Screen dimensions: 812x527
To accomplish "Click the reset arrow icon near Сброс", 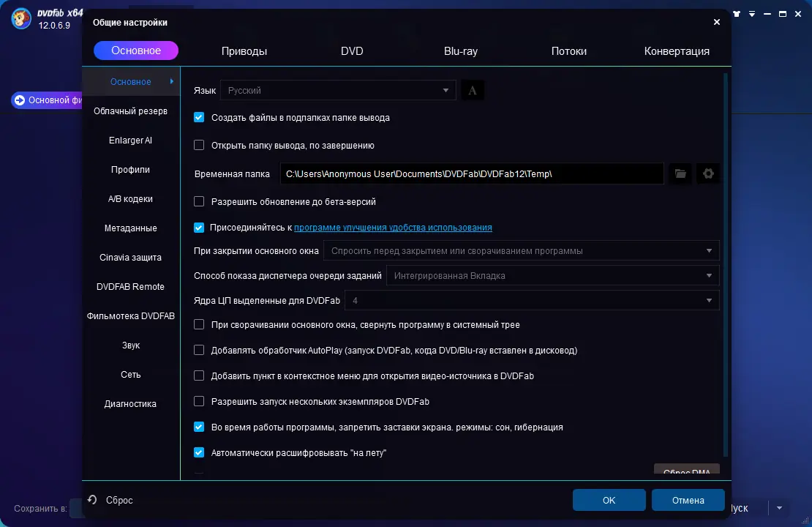I will pyautogui.click(x=92, y=499).
